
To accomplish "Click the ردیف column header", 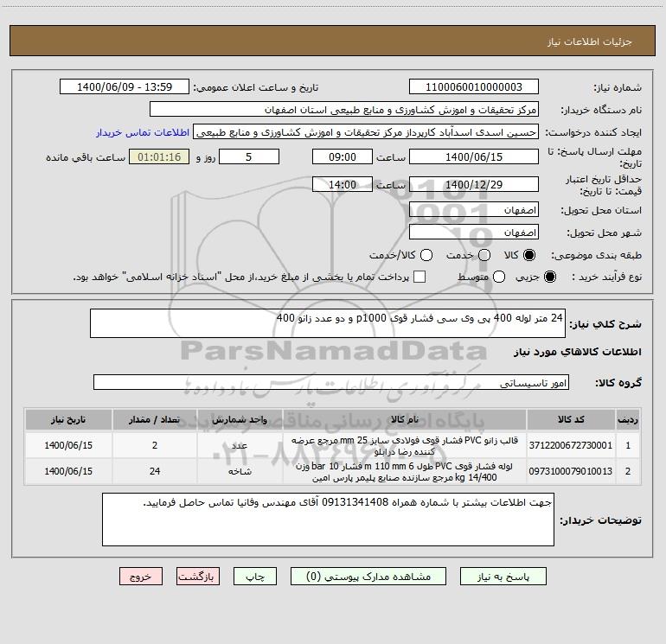I will pos(628,419).
